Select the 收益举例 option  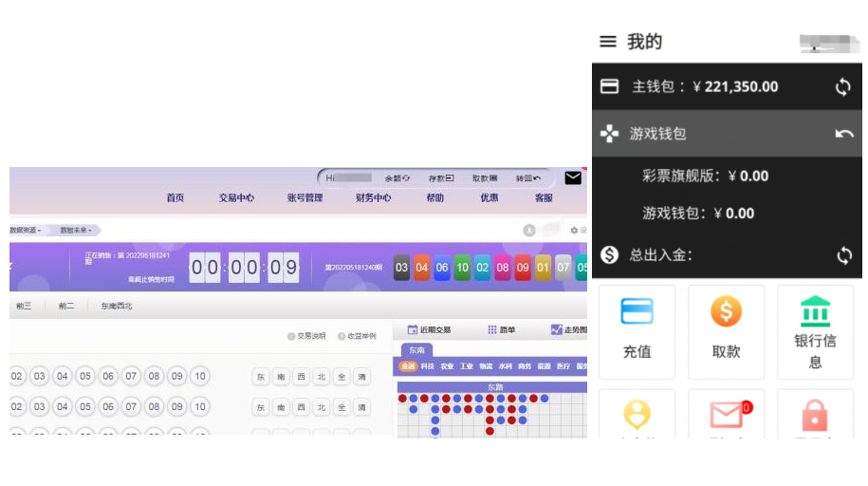pos(357,336)
